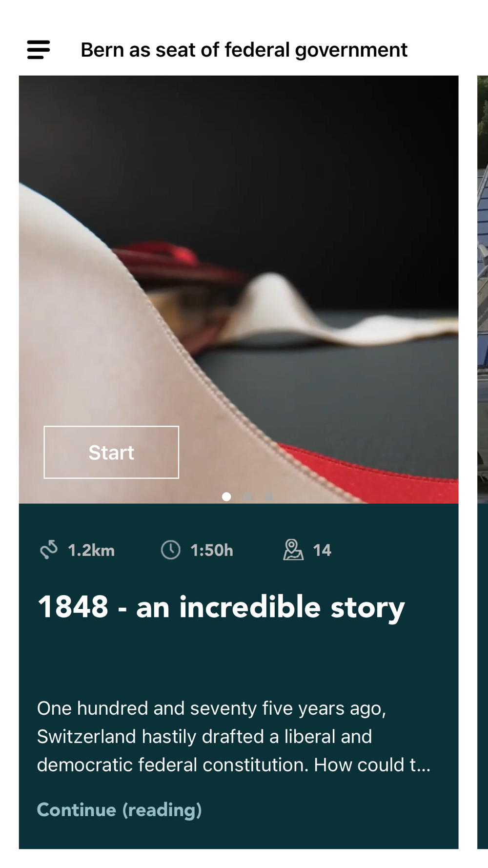Click the 'One hundred and seventy five years ago' line
The image size is (488, 868).
pyautogui.click(x=211, y=708)
